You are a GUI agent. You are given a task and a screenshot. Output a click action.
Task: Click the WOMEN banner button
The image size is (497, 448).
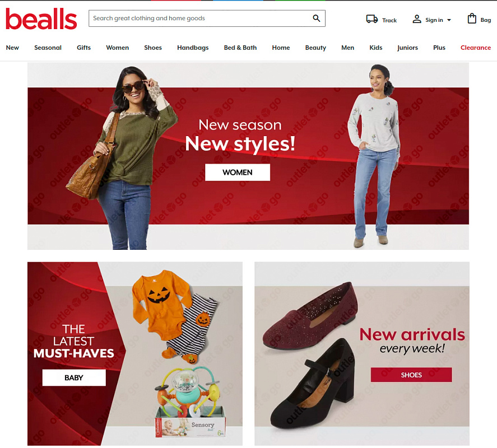(x=238, y=172)
